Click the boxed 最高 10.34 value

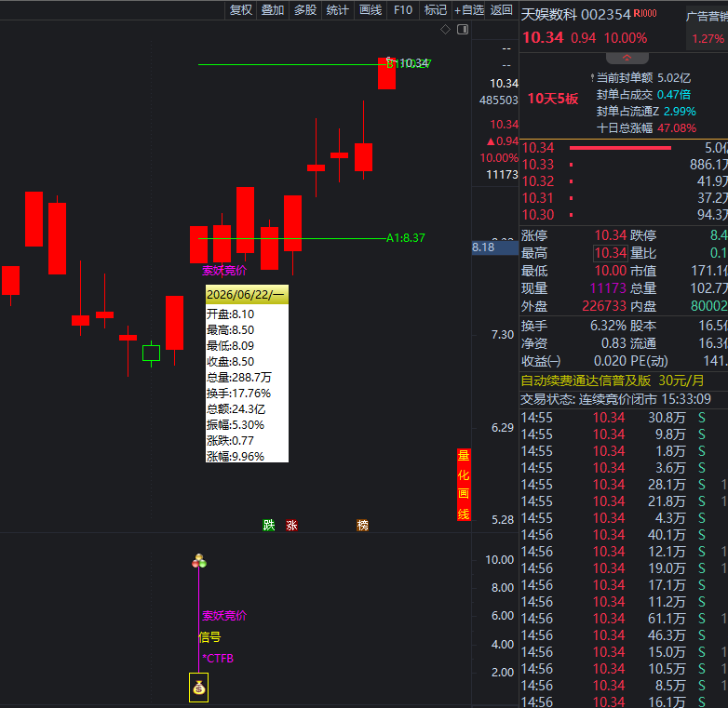[611, 253]
